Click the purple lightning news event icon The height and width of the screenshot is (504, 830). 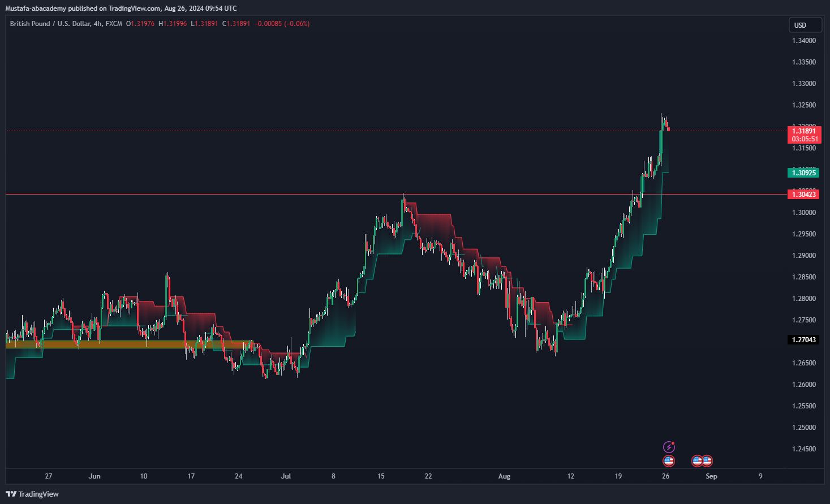[669, 447]
